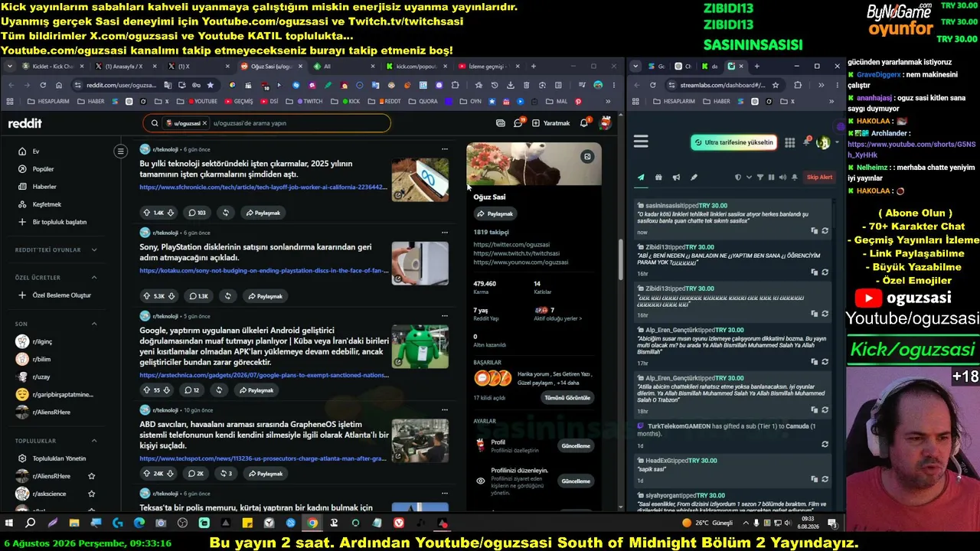Collapse the TOPLULUKLAR section
The image size is (980, 551).
57,441
